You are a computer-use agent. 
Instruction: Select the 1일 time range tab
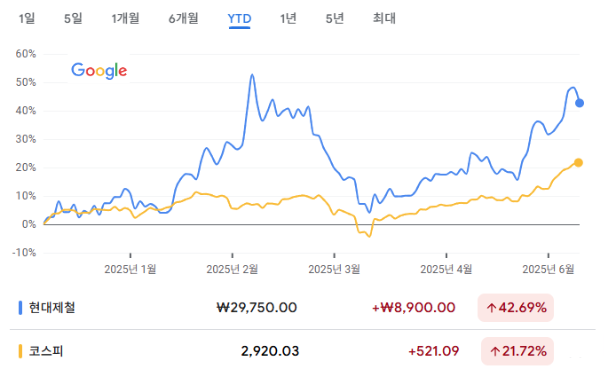27,18
